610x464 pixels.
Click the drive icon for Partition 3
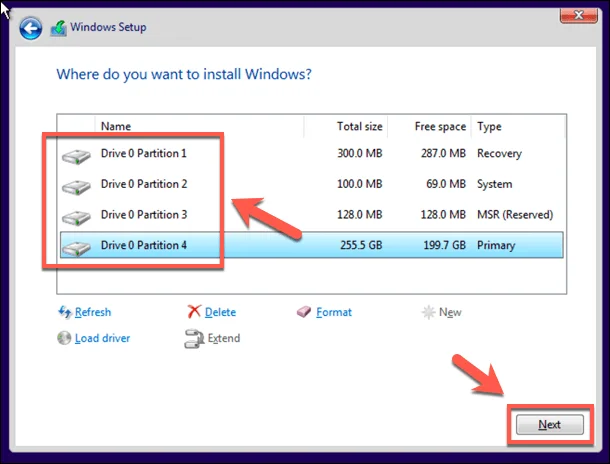click(x=75, y=216)
